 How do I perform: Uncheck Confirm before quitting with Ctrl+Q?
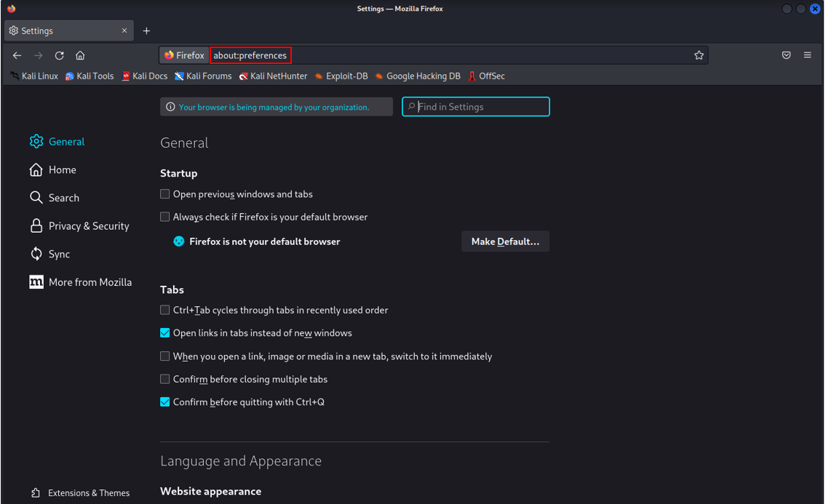165,402
